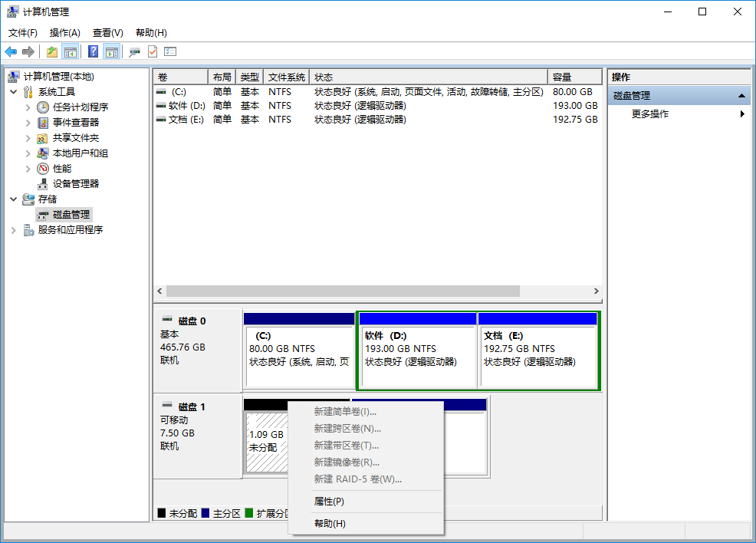Select 设备管理器 in the tree

pyautogui.click(x=75, y=184)
